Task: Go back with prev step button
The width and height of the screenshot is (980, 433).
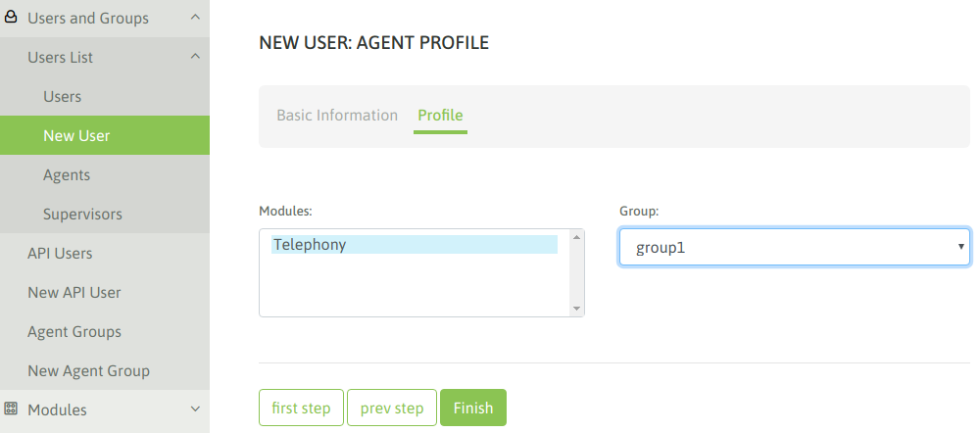Action: pos(392,408)
